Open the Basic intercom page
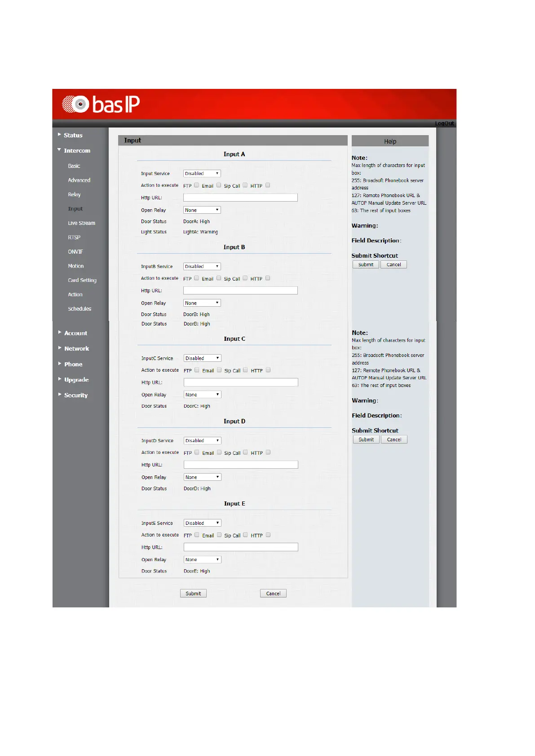 click(x=74, y=166)
